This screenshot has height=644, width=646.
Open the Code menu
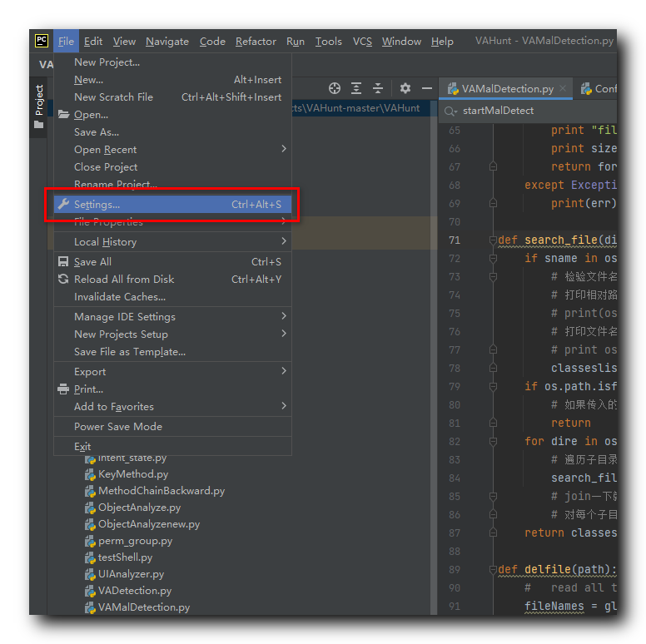[212, 41]
